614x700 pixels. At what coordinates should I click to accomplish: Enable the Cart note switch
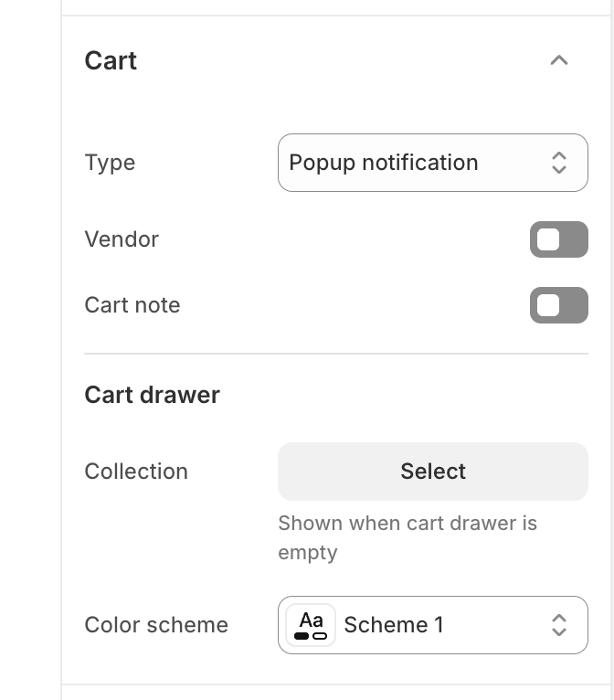[558, 305]
